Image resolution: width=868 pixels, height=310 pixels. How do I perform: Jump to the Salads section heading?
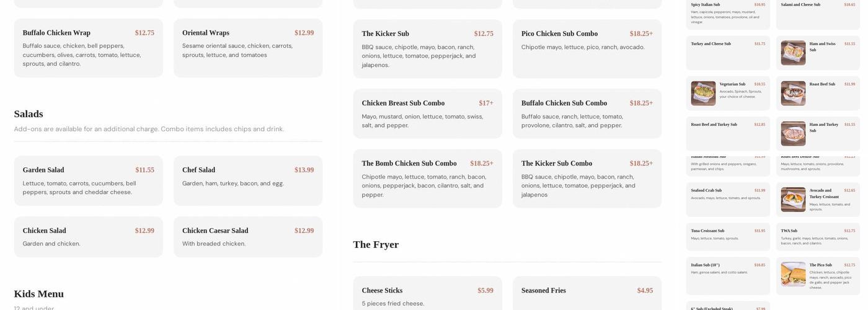[29, 114]
